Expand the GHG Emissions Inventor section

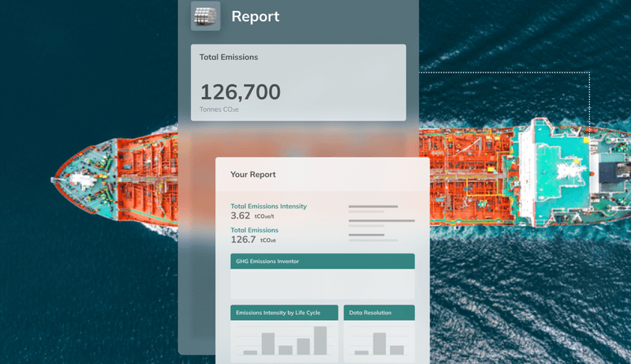(x=322, y=261)
